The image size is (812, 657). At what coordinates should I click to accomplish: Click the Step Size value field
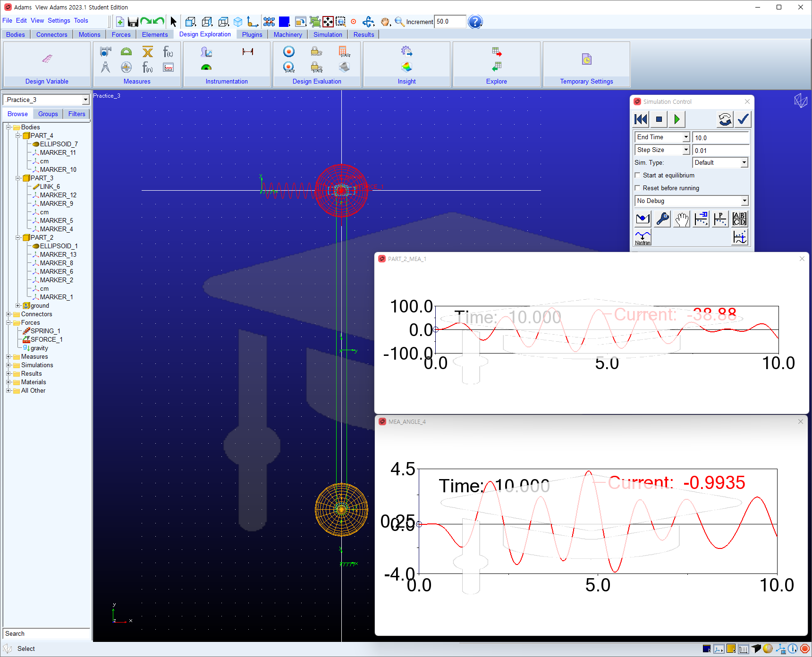pos(721,150)
